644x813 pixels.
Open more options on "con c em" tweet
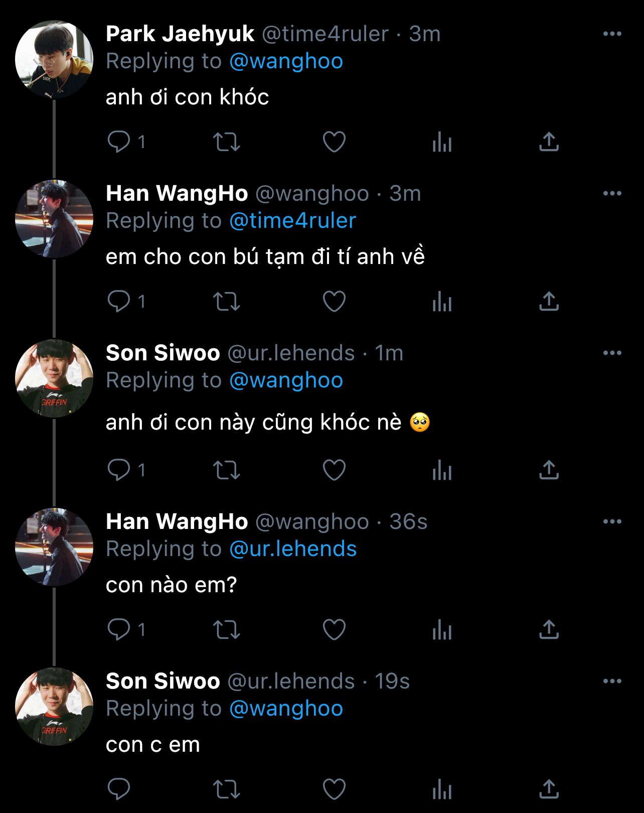point(612,682)
